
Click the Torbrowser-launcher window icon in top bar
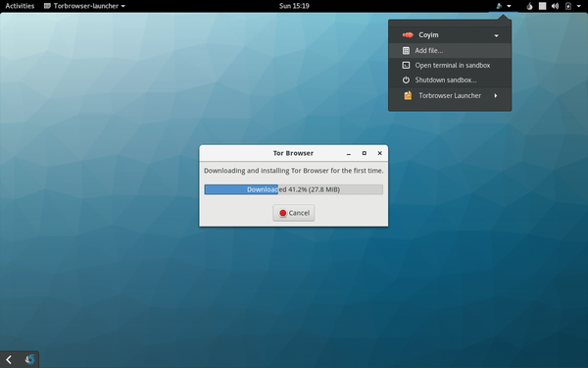pyautogui.click(x=47, y=6)
